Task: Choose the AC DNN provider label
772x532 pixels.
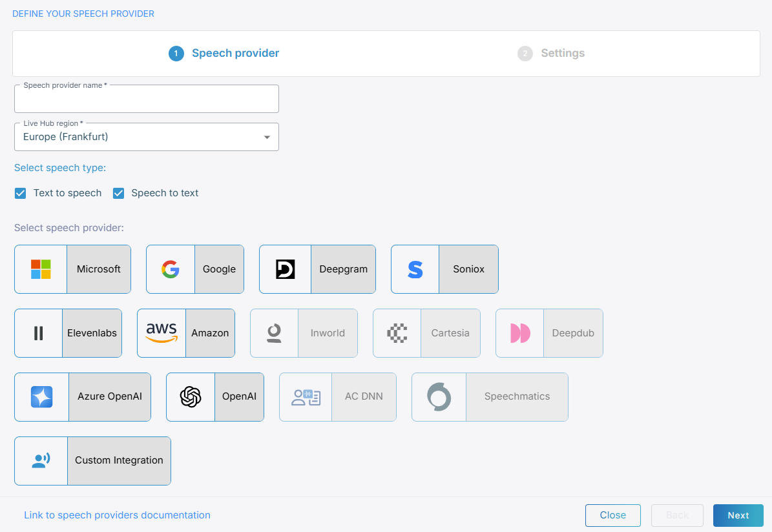Action: click(x=364, y=396)
